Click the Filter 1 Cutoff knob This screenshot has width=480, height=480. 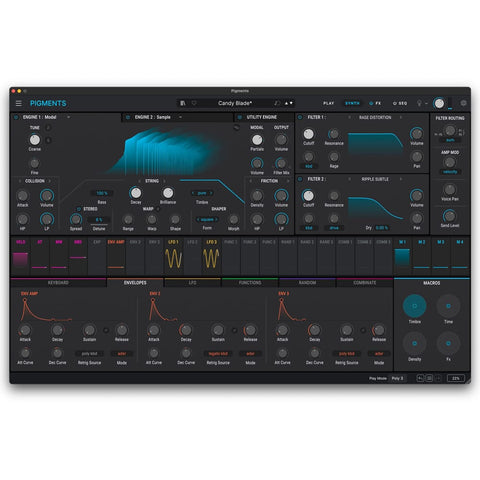pyautogui.click(x=309, y=134)
